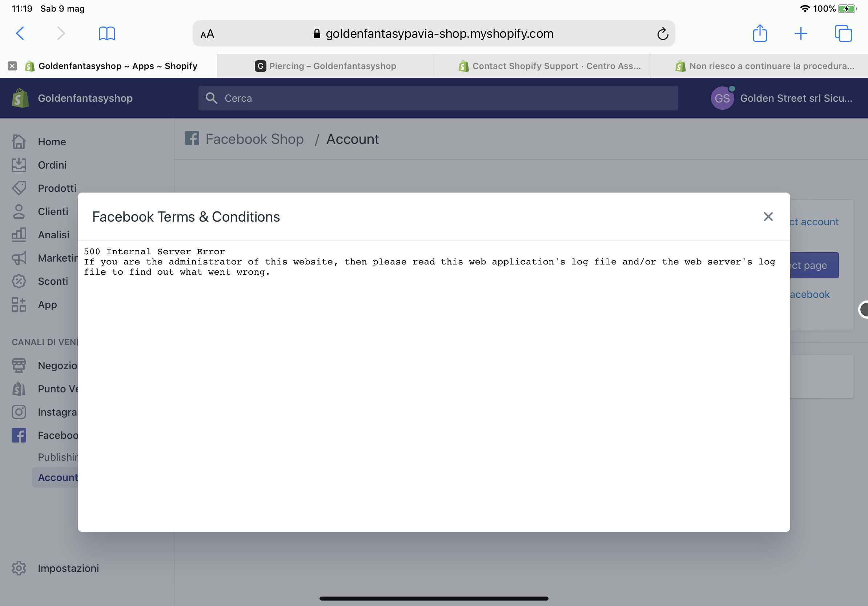This screenshot has width=868, height=606.
Task: Click the Shopify bag logo
Action: pos(20,98)
